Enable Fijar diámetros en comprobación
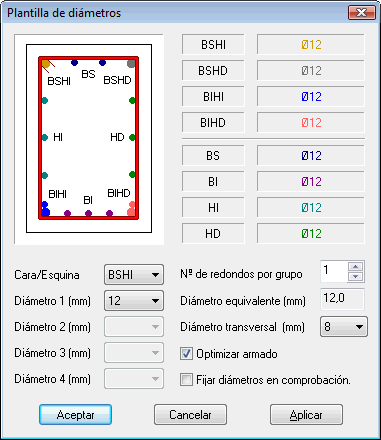The image size is (381, 440). (186, 380)
